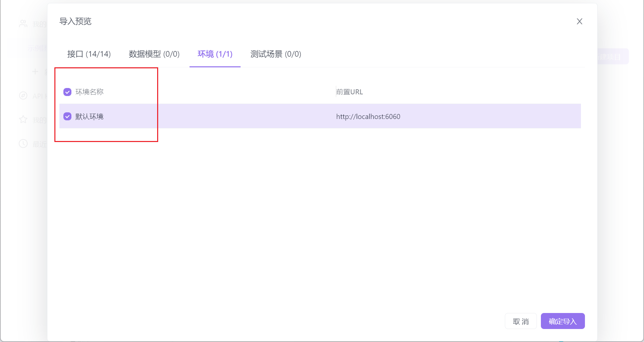Switch to the 接口 (14/14) tab

pos(89,54)
